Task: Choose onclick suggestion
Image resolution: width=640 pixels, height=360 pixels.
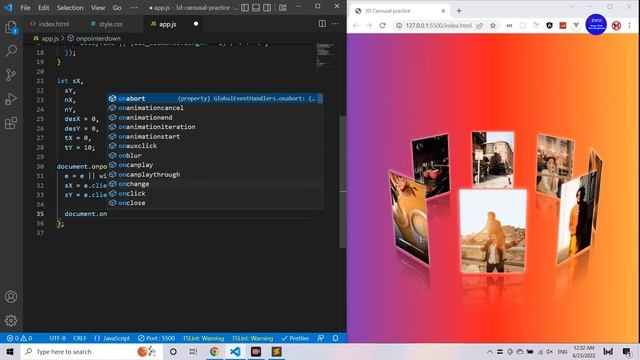Action: tap(215, 193)
